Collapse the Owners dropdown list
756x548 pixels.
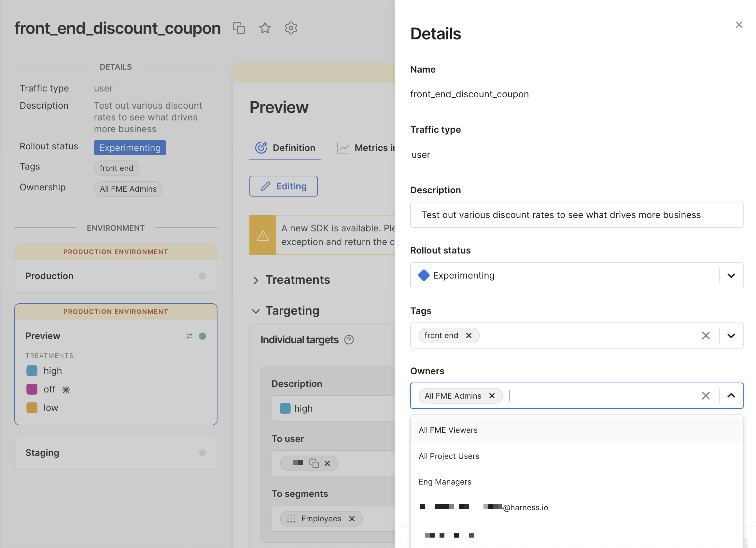pyautogui.click(x=731, y=396)
